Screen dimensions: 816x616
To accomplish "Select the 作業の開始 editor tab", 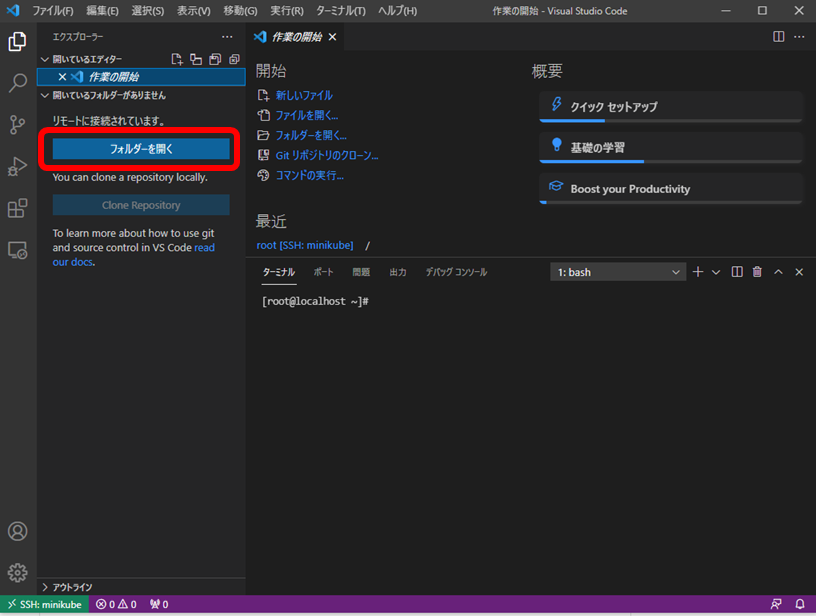I will (296, 37).
